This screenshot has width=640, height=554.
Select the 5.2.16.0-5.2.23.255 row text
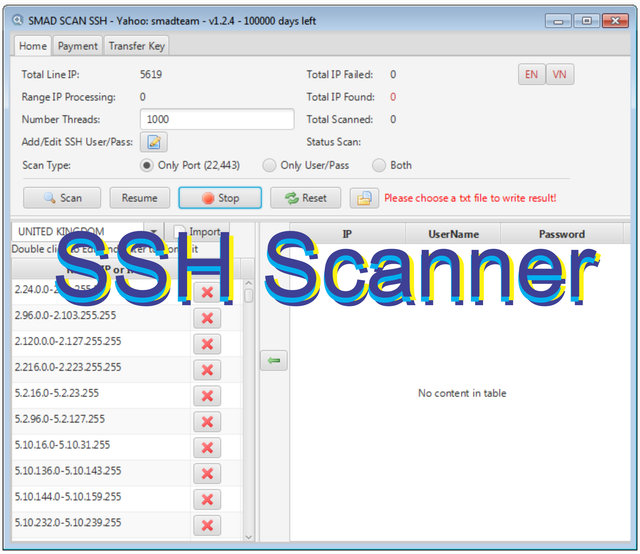point(57,393)
